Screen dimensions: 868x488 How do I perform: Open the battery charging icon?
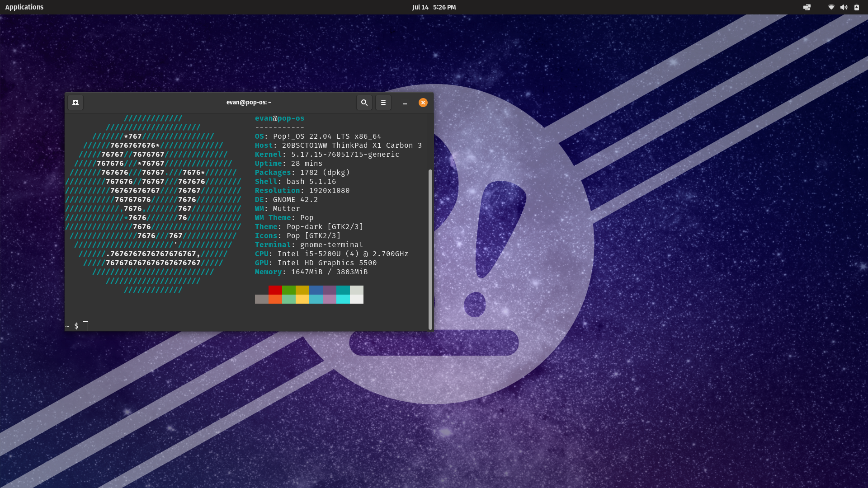[x=856, y=7]
